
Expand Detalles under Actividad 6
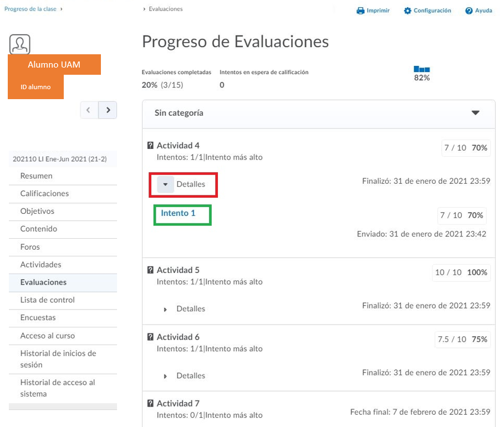point(165,376)
